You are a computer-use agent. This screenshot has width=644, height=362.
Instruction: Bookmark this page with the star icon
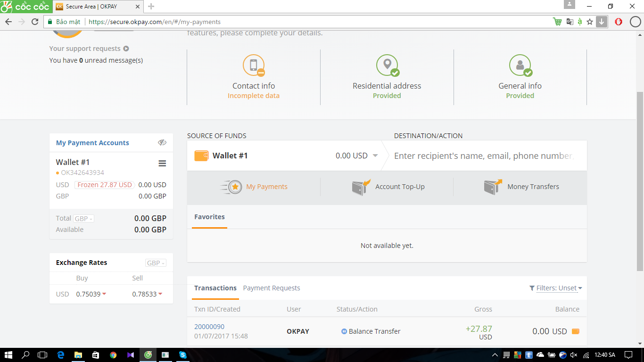[x=590, y=22]
